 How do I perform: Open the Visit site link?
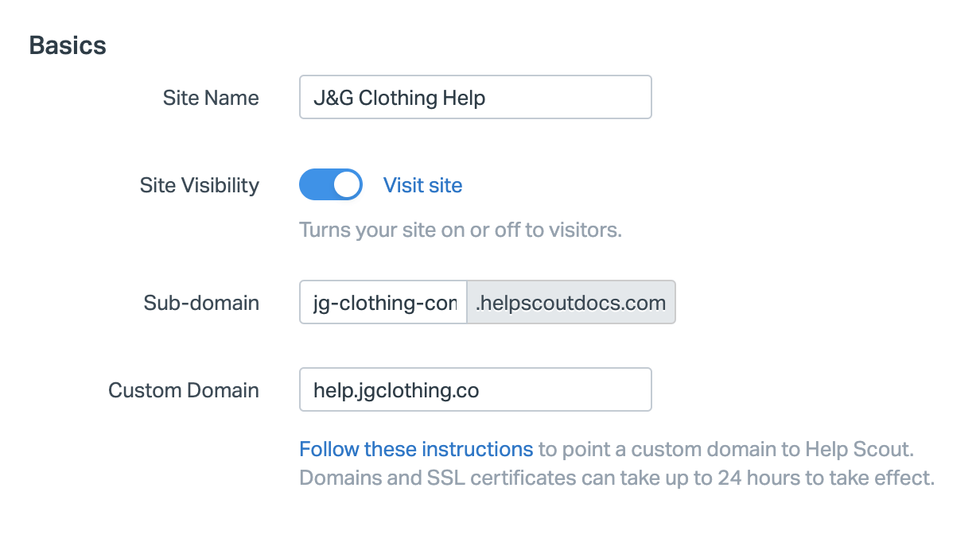tap(422, 185)
